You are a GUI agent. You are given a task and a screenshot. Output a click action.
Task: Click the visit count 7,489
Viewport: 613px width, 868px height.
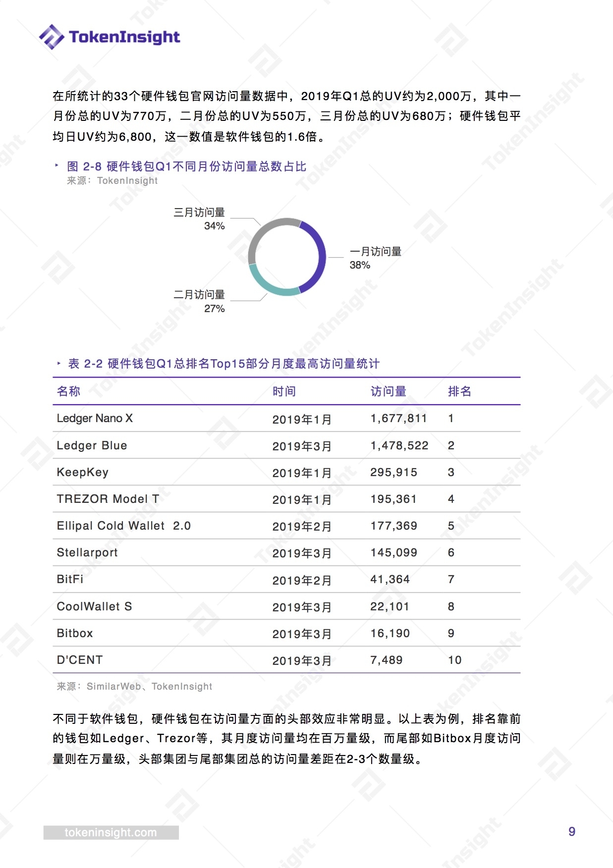click(x=387, y=660)
